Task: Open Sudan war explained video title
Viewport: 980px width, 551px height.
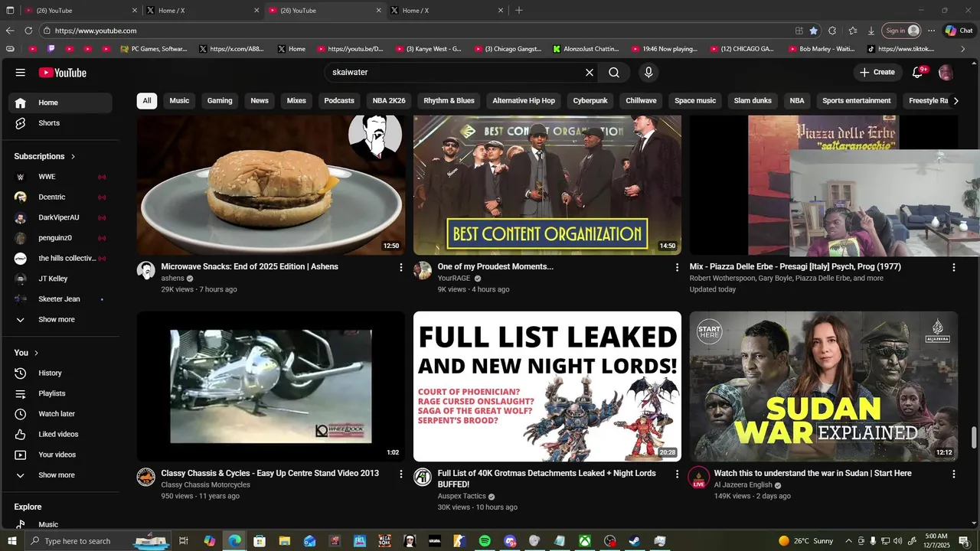Action: point(812,474)
